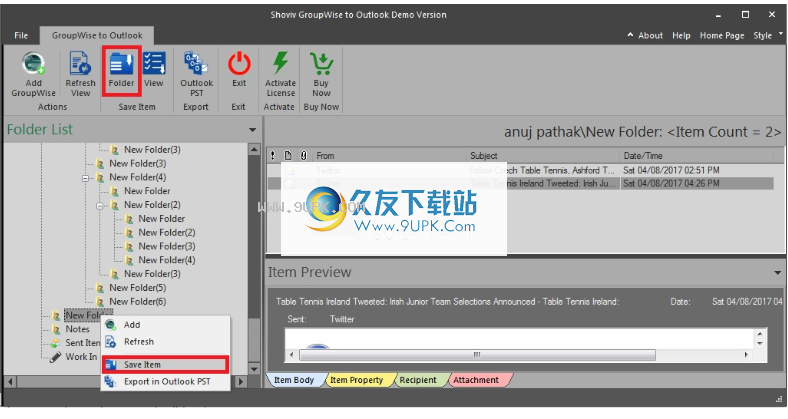788x419 pixels.
Task: Select the Notes folder in the tree
Action: pos(77,329)
